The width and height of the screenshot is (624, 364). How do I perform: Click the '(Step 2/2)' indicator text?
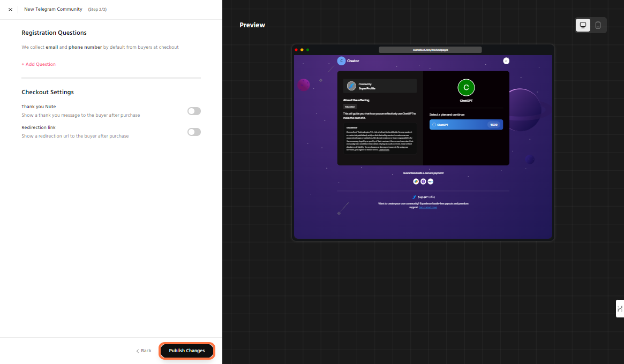point(97,9)
